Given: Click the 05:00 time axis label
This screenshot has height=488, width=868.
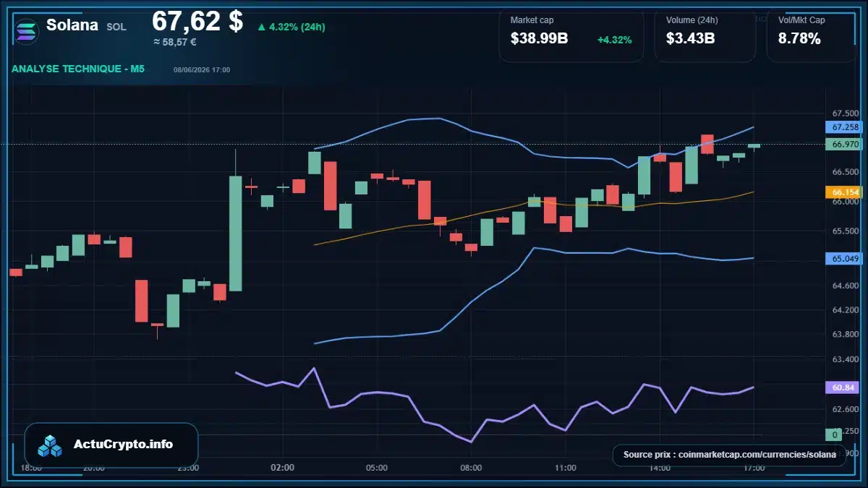Looking at the screenshot, I should click(x=377, y=468).
